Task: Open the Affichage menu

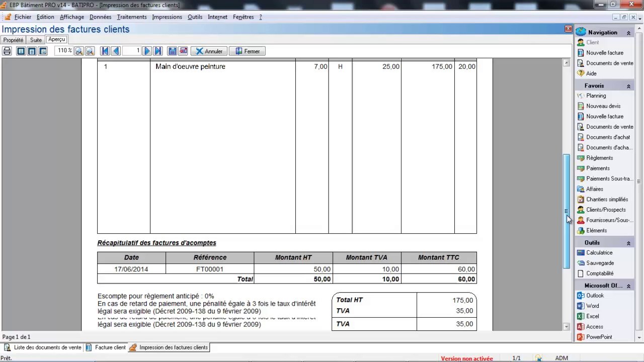Action: click(72, 17)
